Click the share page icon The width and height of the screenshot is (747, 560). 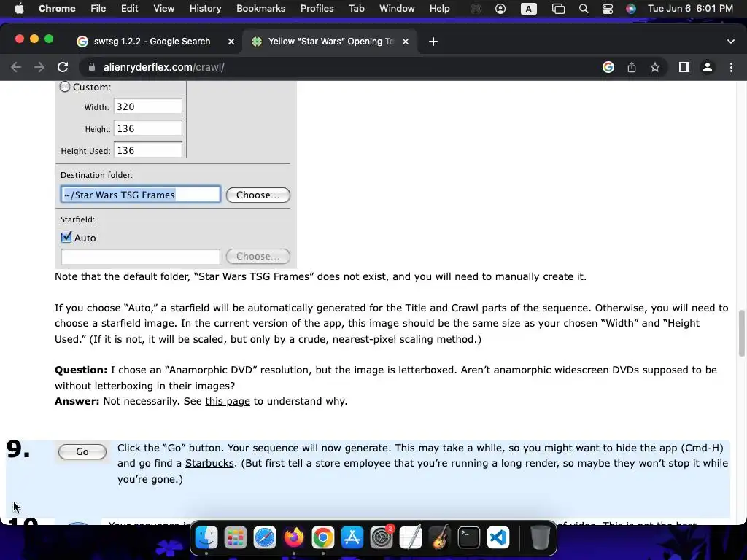point(632,67)
